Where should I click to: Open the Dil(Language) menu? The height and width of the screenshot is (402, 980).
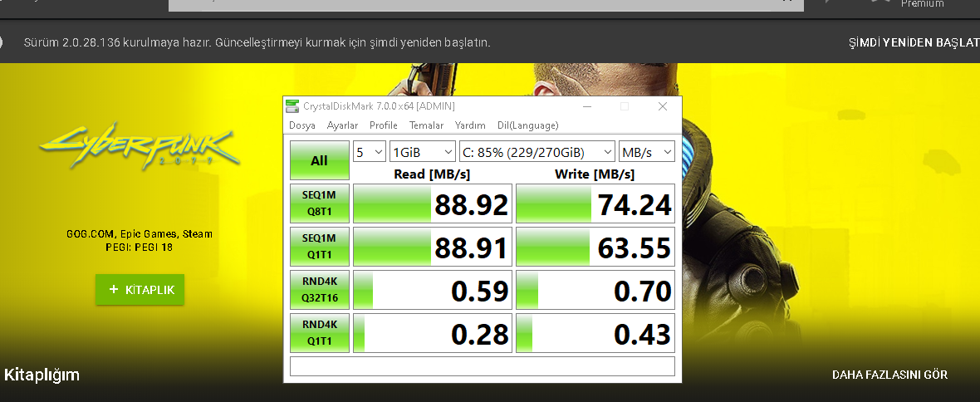pyautogui.click(x=527, y=125)
